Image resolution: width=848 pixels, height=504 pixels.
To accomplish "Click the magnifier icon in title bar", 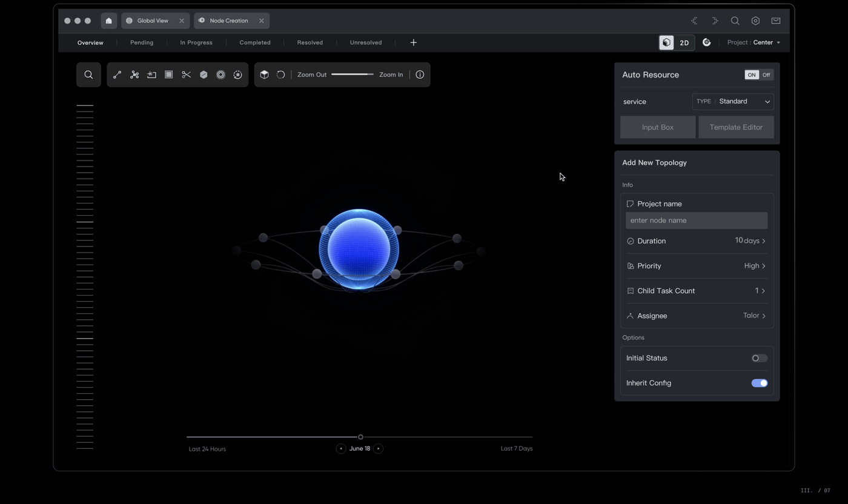I will 735,21.
